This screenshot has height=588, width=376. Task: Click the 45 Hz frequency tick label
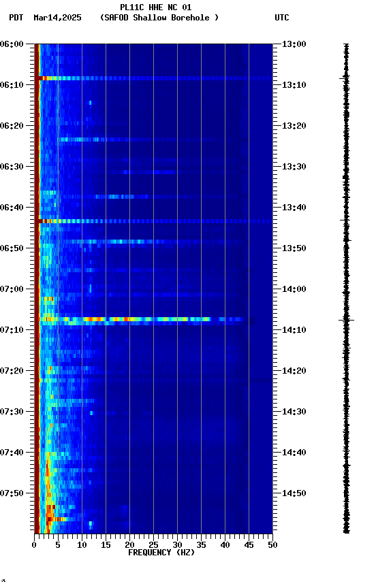pyautogui.click(x=249, y=545)
